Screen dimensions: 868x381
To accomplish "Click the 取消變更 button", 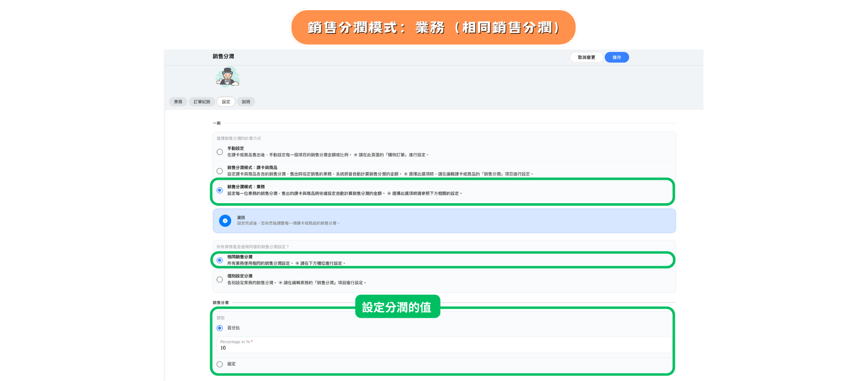I will point(586,58).
